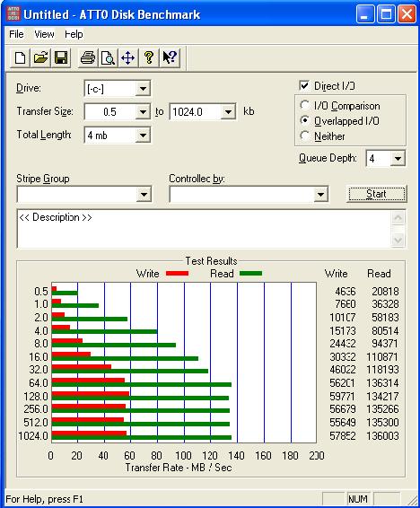420x508 pixels.
Task: Click the four-arrow move toolbar icon
Action: point(128,57)
